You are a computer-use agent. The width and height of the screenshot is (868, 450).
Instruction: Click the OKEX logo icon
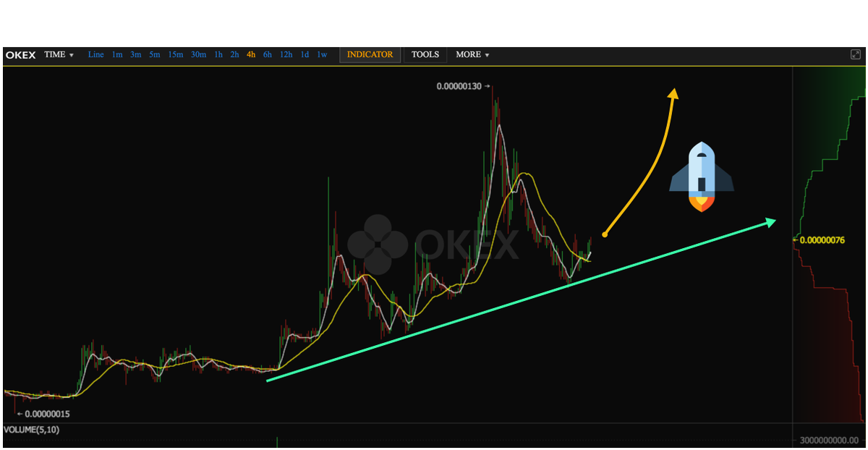tap(20, 54)
